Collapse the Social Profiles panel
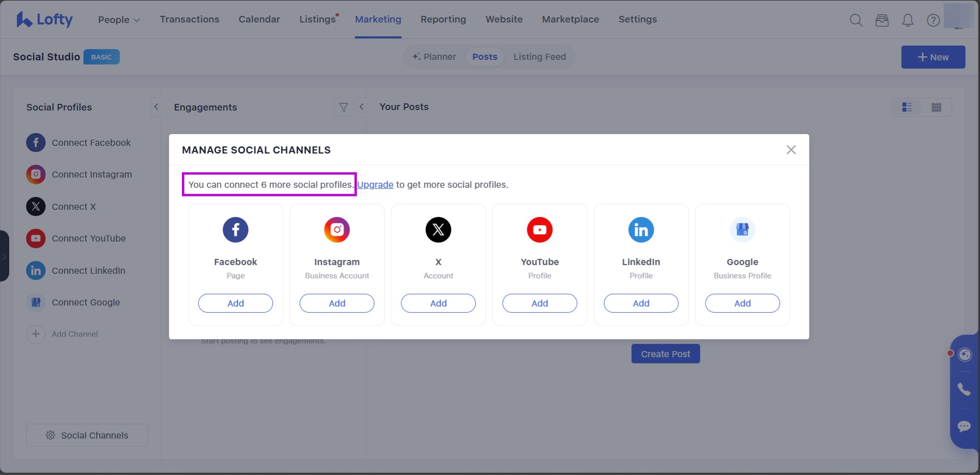This screenshot has width=980, height=475. click(156, 107)
